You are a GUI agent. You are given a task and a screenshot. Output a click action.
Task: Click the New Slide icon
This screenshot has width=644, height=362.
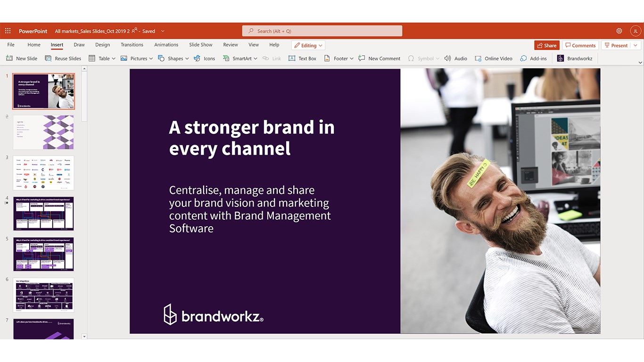[x=9, y=58]
